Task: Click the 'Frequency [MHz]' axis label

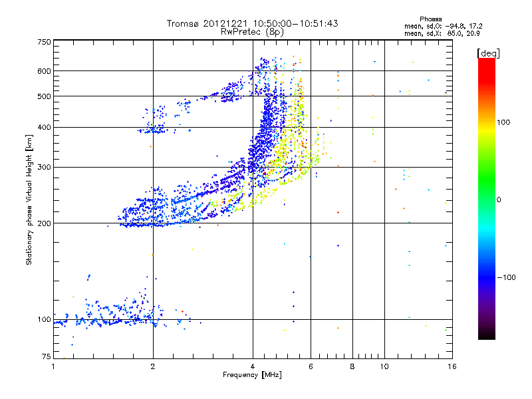Action: [x=252, y=374]
